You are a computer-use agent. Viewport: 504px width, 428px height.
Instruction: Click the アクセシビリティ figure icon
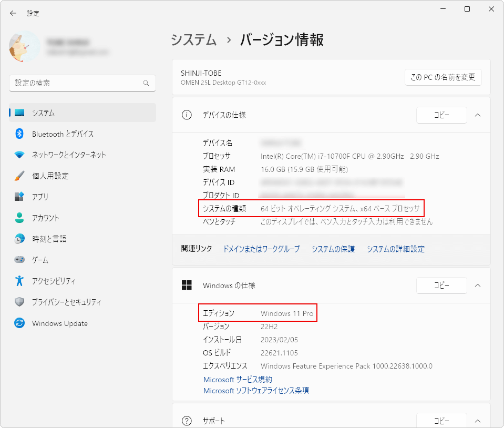click(19, 281)
